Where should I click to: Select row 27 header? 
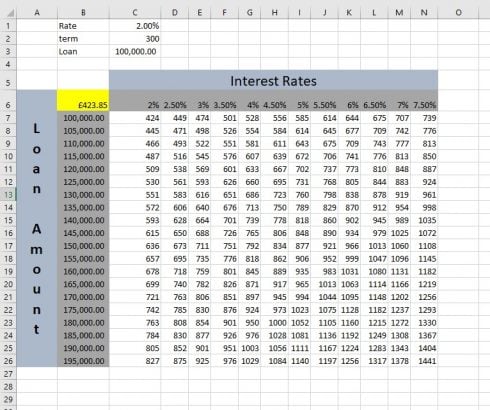pos(8,374)
